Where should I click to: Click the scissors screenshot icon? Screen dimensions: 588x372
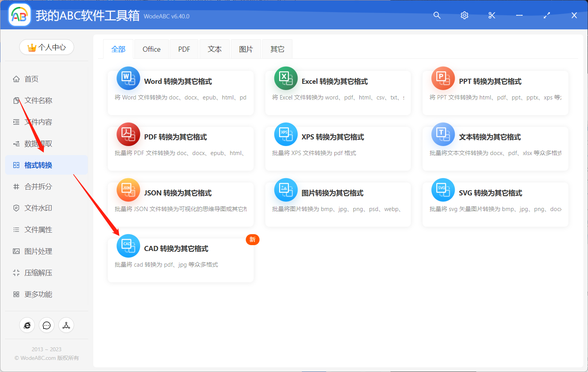pos(492,15)
